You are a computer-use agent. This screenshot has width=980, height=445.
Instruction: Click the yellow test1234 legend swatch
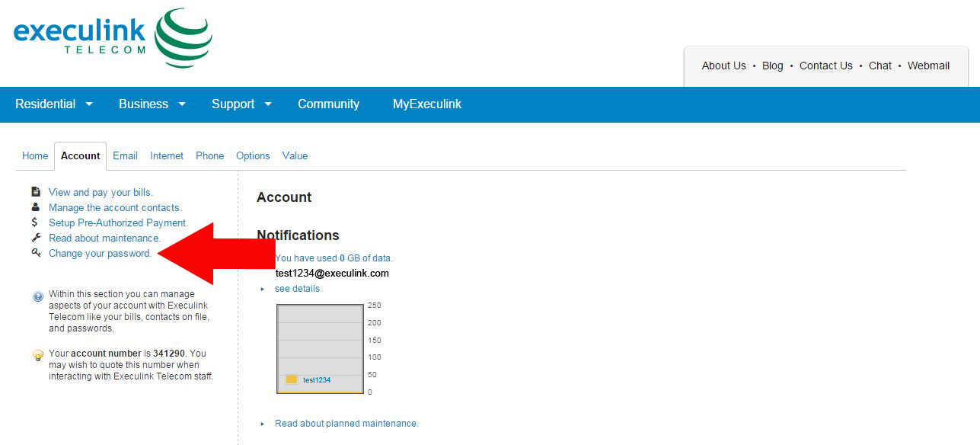[292, 379]
